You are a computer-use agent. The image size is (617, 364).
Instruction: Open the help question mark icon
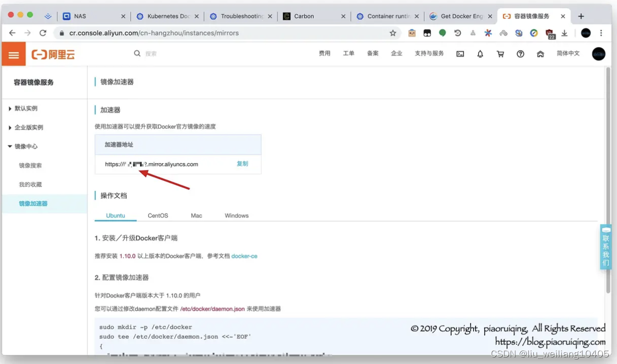point(520,54)
